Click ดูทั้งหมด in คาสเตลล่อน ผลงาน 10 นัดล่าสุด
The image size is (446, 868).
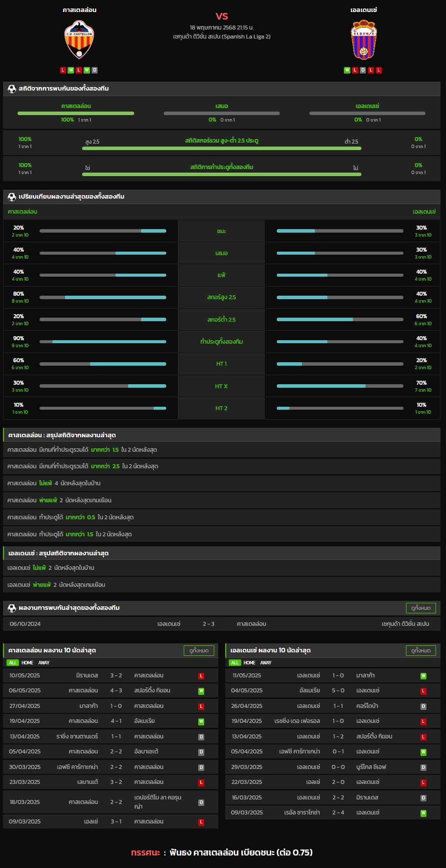pyautogui.click(x=199, y=650)
